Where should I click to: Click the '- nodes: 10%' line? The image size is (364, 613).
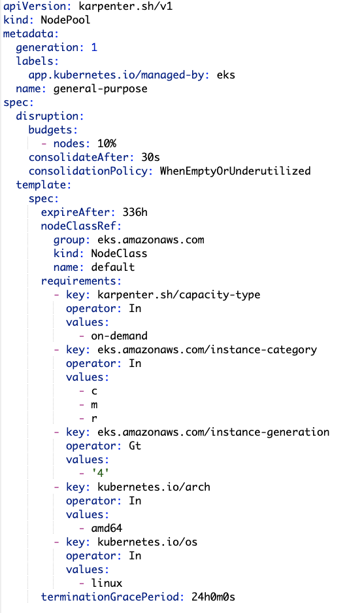pyautogui.click(x=78, y=143)
